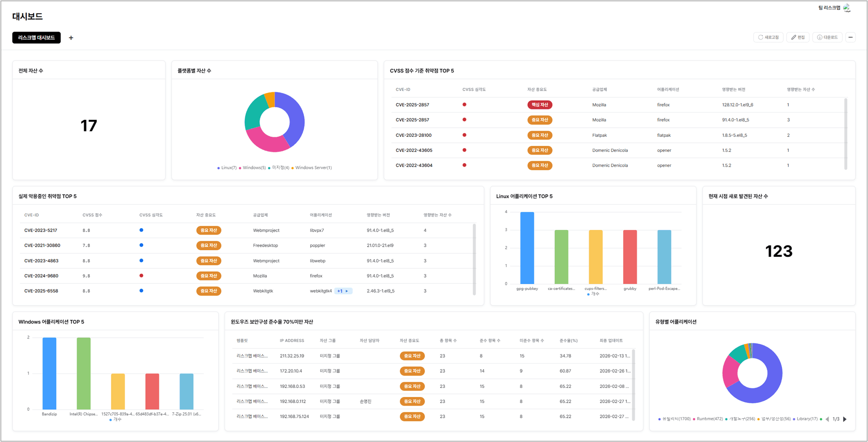Open CVE-2024-9680 vulnerability row

[x=248, y=276]
